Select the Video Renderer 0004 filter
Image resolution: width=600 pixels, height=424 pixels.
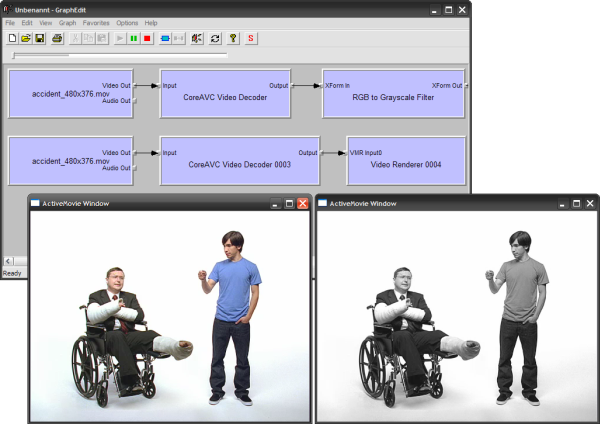click(x=406, y=161)
